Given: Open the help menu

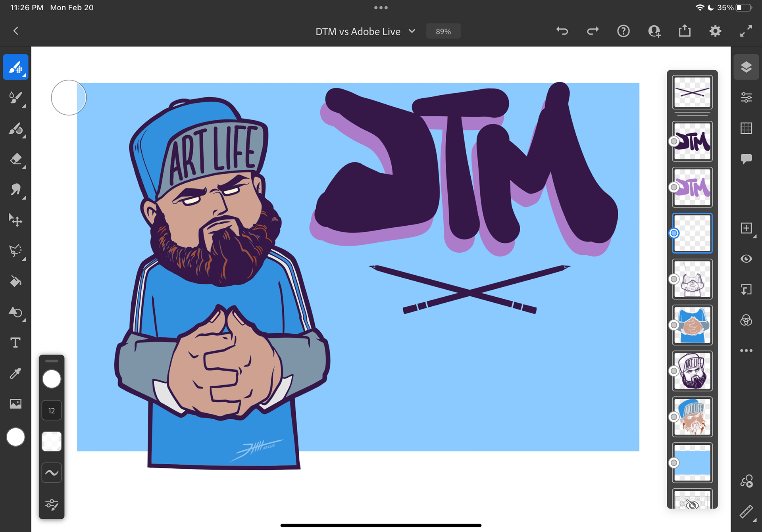Looking at the screenshot, I should pos(623,31).
